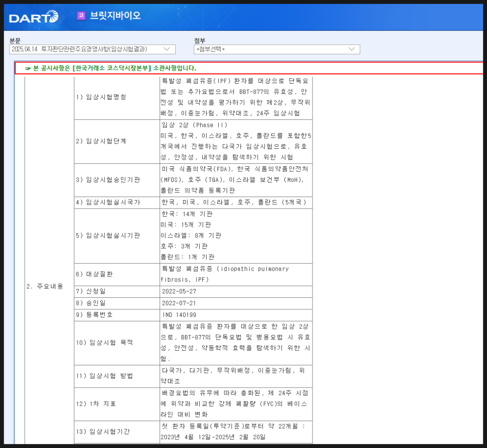The width and height of the screenshot is (487, 448).
Task: Click the '5) 임상시험실시기관' label cell
Action: [117, 236]
